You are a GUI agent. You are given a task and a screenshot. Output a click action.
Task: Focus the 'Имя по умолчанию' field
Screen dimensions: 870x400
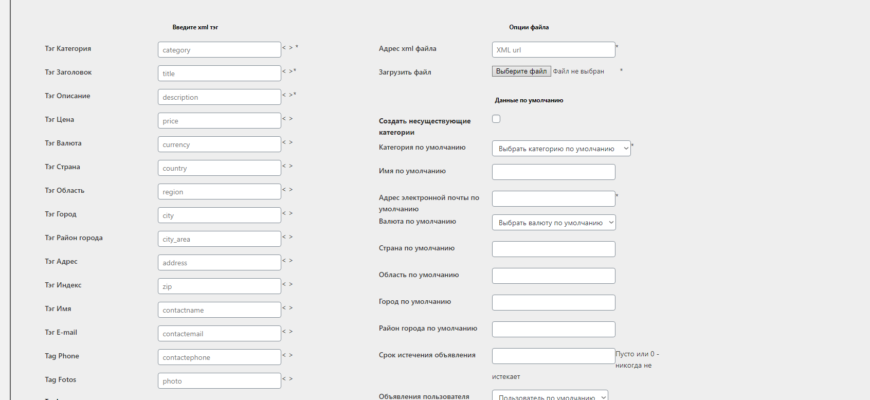(x=553, y=172)
